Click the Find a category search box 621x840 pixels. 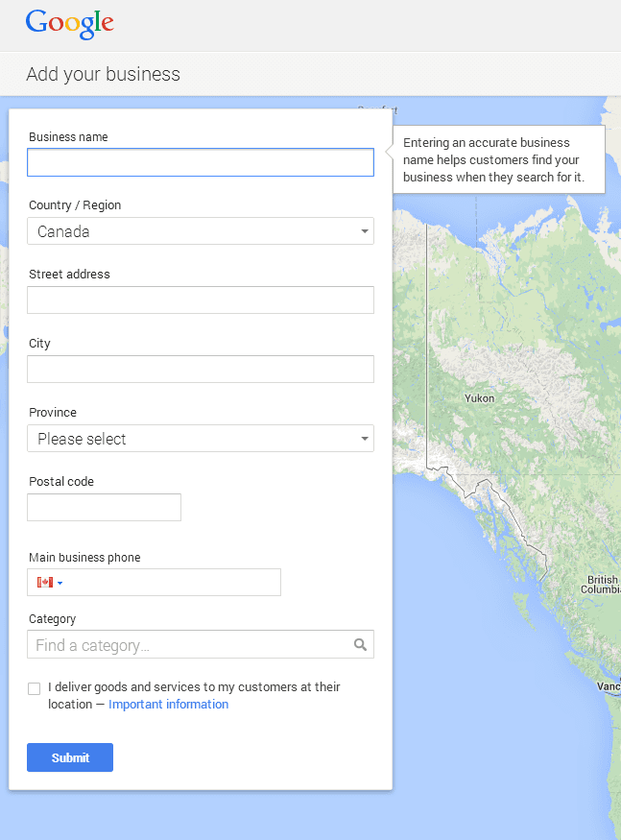pos(201,644)
